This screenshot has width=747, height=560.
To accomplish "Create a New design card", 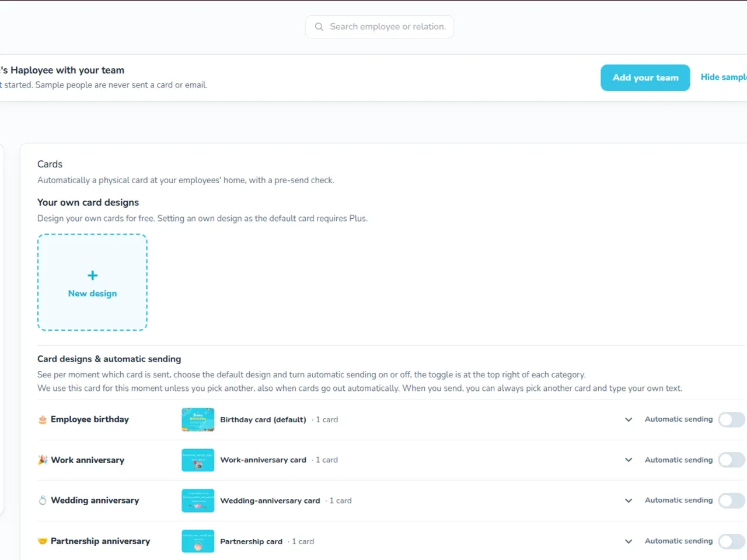I will click(x=92, y=282).
